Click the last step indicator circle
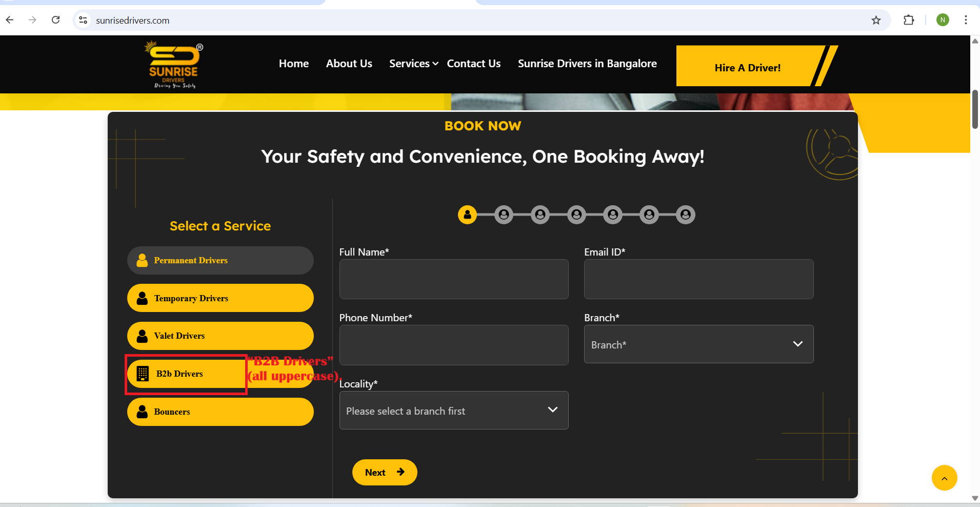This screenshot has height=507, width=980. [x=685, y=215]
